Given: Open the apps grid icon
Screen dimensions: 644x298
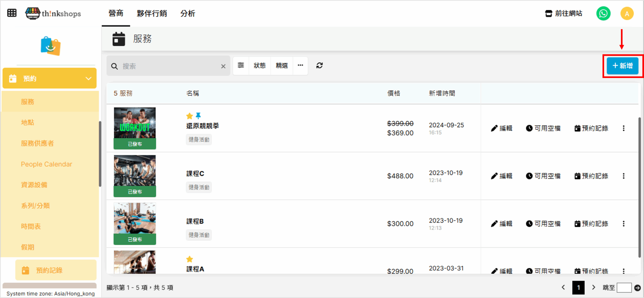Looking at the screenshot, I should 12,13.
